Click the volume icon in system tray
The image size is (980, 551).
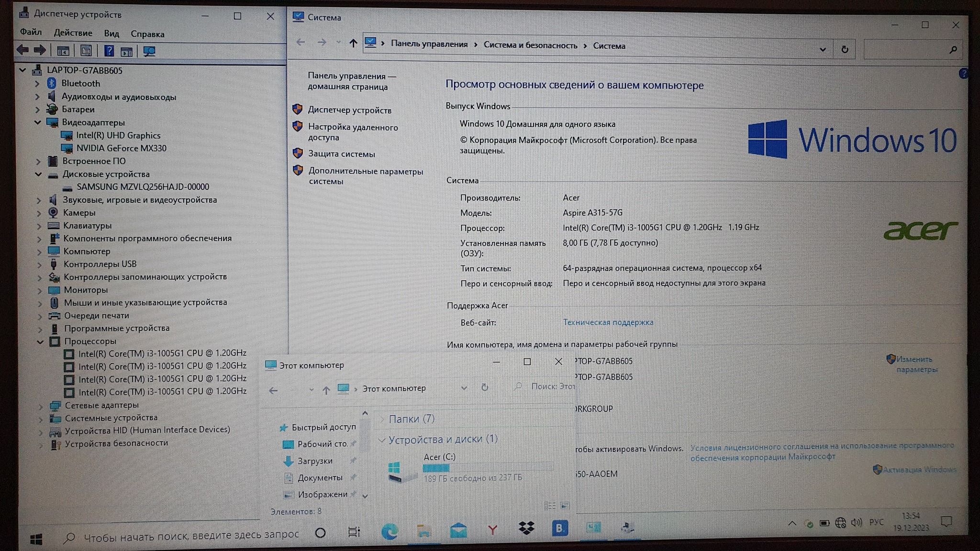click(x=856, y=523)
